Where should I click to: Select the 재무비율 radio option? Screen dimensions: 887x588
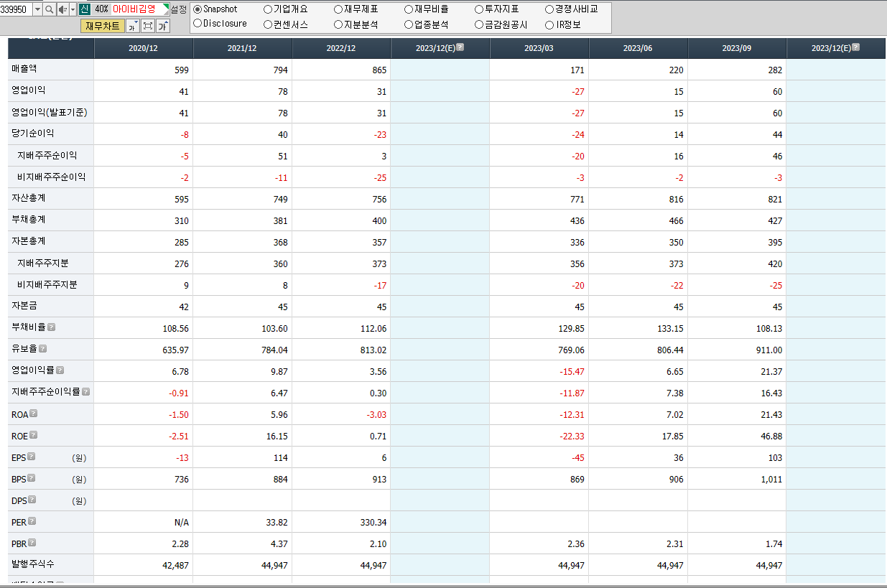tap(409, 9)
